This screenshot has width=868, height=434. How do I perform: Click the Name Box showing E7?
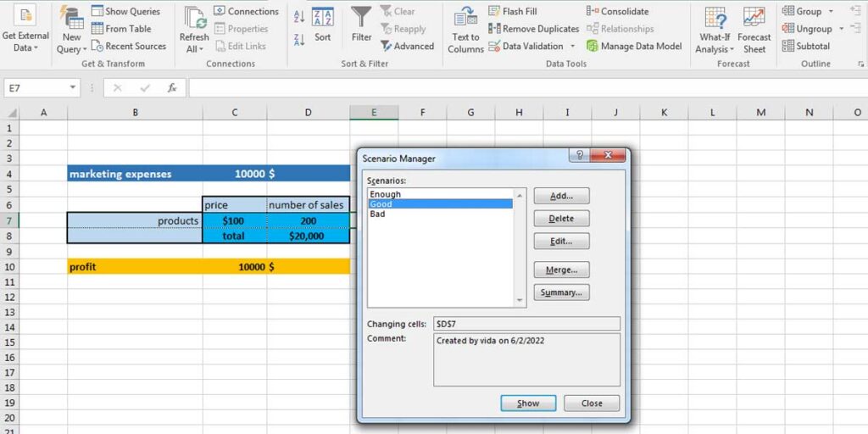tap(36, 88)
